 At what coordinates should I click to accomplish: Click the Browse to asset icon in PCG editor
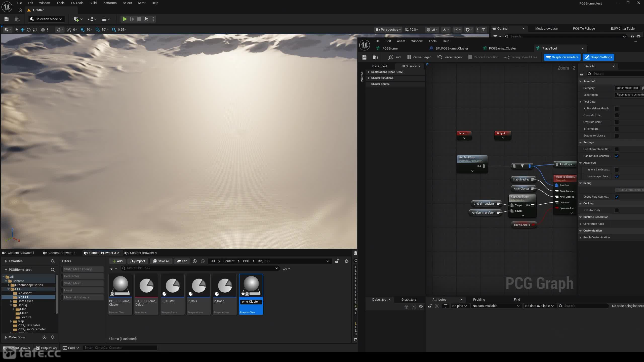click(375, 57)
